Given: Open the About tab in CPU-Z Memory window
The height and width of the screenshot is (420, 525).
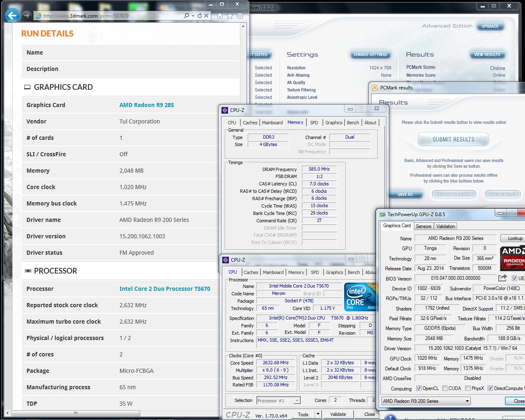Looking at the screenshot, I should [370, 123].
